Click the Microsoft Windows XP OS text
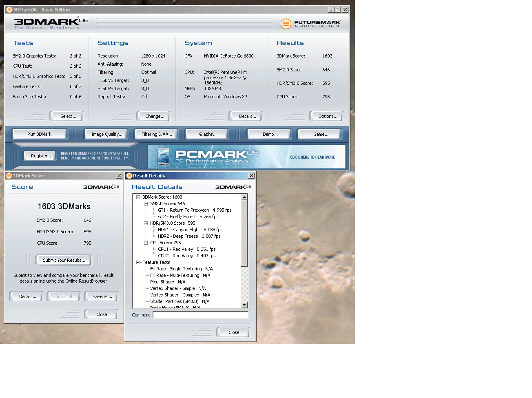 click(x=225, y=97)
